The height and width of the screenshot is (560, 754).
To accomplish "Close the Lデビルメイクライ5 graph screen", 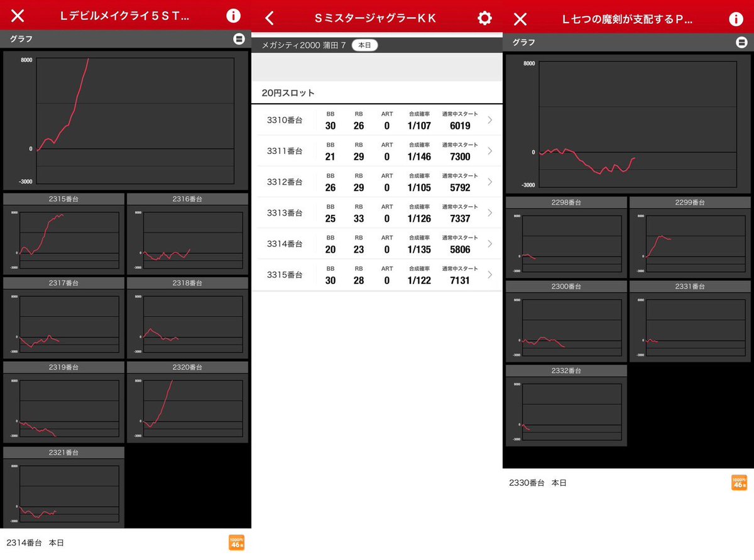I will (18, 16).
